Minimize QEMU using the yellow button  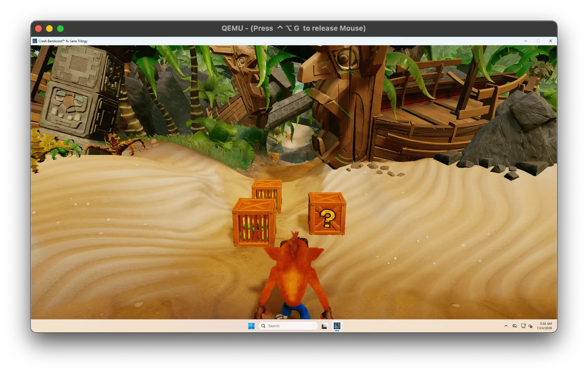[x=49, y=29]
